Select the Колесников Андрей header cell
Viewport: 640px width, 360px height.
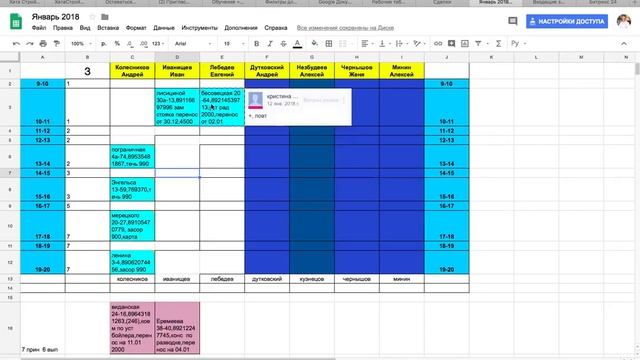click(x=132, y=71)
